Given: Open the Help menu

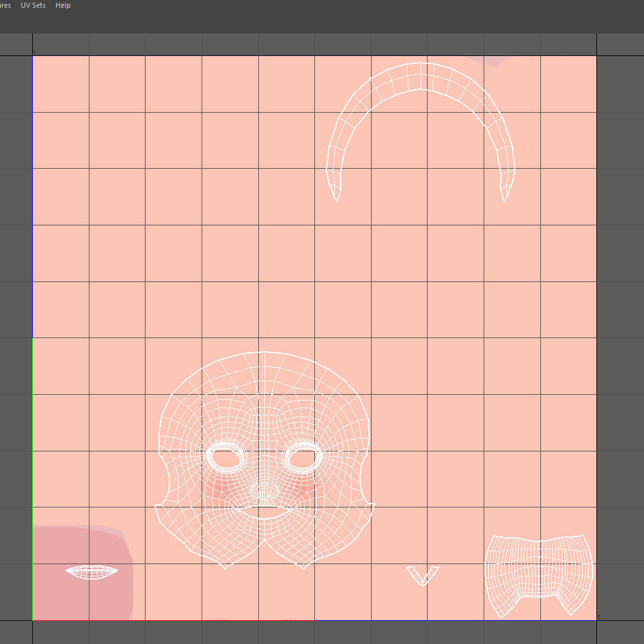Looking at the screenshot, I should coord(63,5).
